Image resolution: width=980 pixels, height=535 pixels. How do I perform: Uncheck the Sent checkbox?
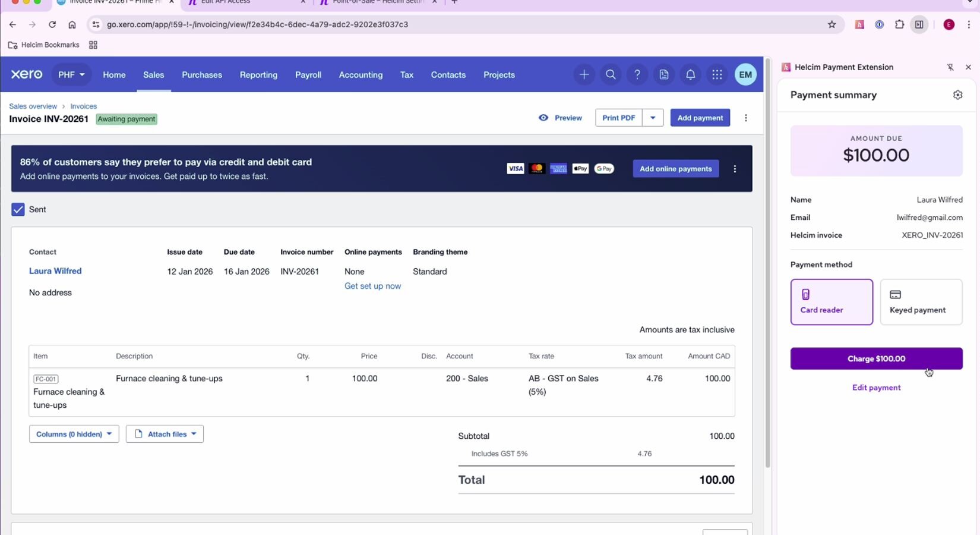18,209
